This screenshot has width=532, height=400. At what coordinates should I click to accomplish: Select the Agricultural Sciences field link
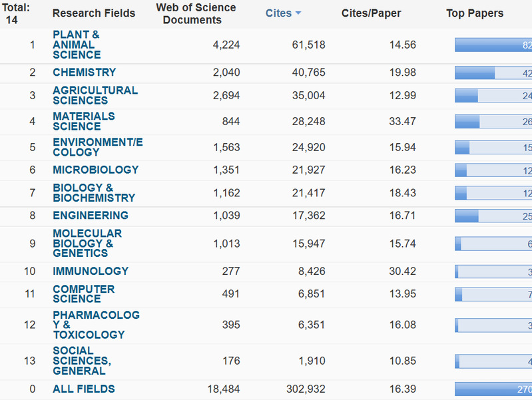95,95
